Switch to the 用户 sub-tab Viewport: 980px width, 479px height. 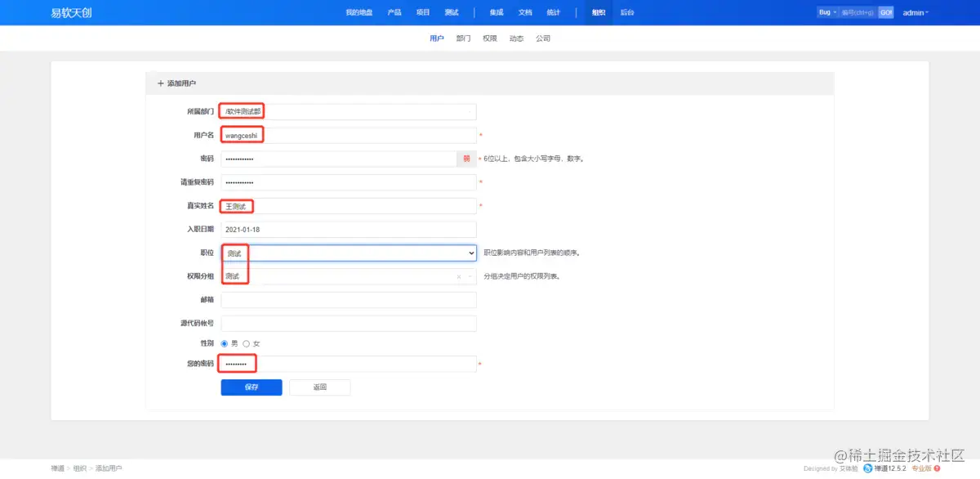pyautogui.click(x=437, y=38)
